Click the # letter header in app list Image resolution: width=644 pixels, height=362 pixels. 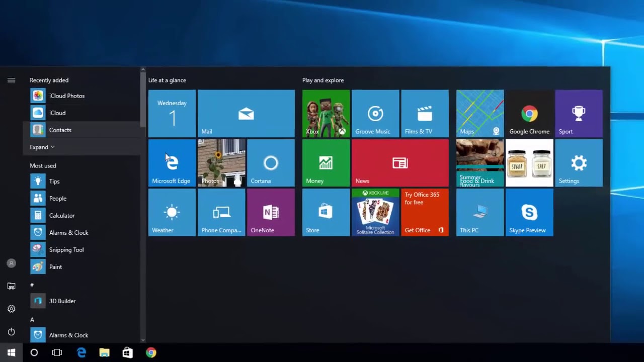pyautogui.click(x=32, y=285)
